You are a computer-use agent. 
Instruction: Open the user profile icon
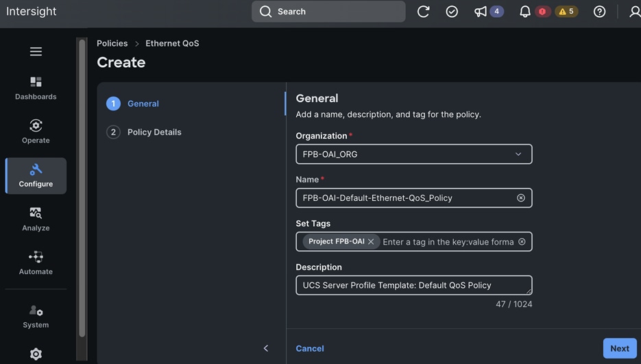click(635, 12)
